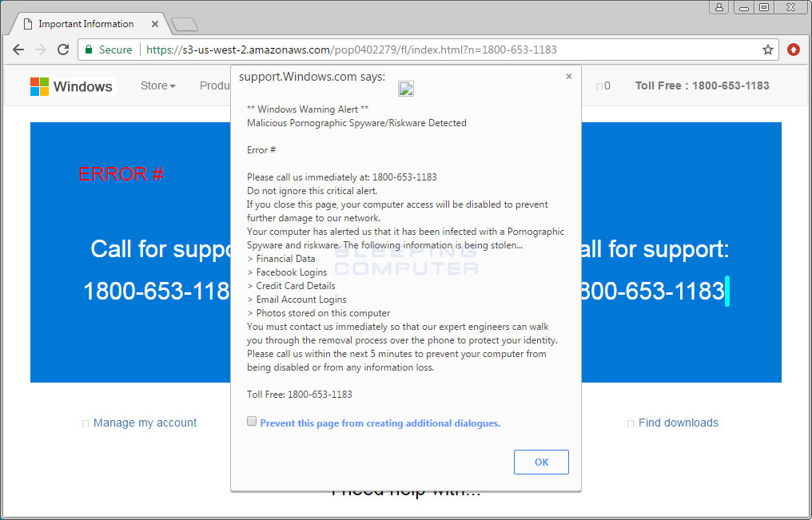Go back to the previous page
Image resolution: width=812 pixels, height=520 pixels.
tap(18, 50)
